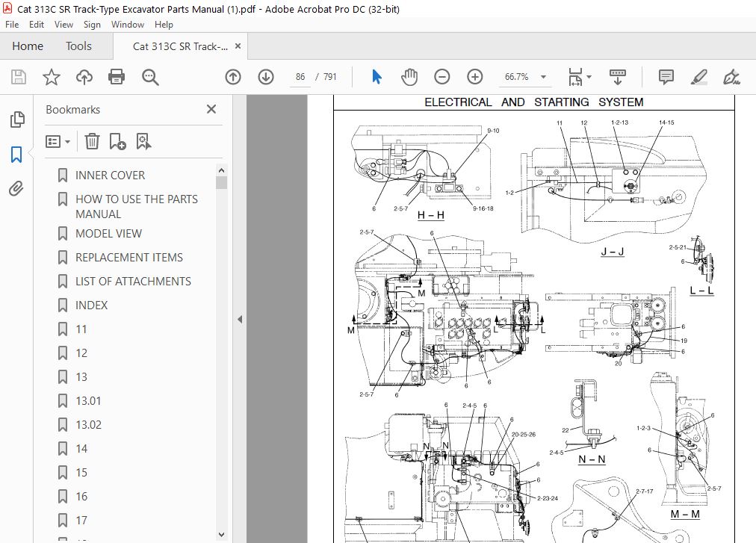Select the Cat 313C SR Track document tab
The width and height of the screenshot is (756, 543).
point(180,47)
